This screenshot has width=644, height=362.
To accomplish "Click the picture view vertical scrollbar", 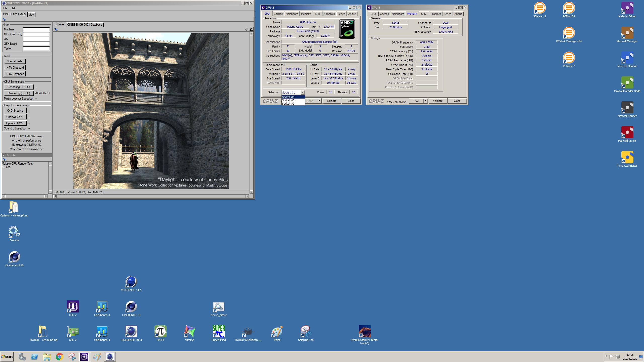I will [x=251, y=113].
